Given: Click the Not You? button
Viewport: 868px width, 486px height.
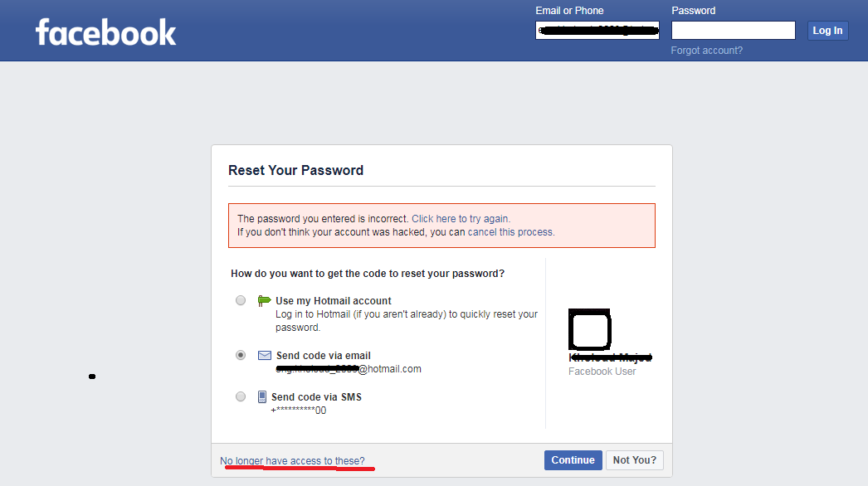Looking at the screenshot, I should [634, 460].
